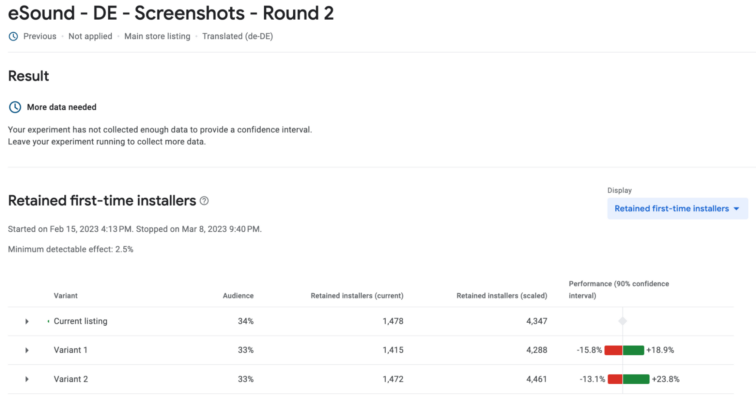The image size is (756, 413).
Task: Click Retained installers (current) column header
Action: [x=357, y=295]
